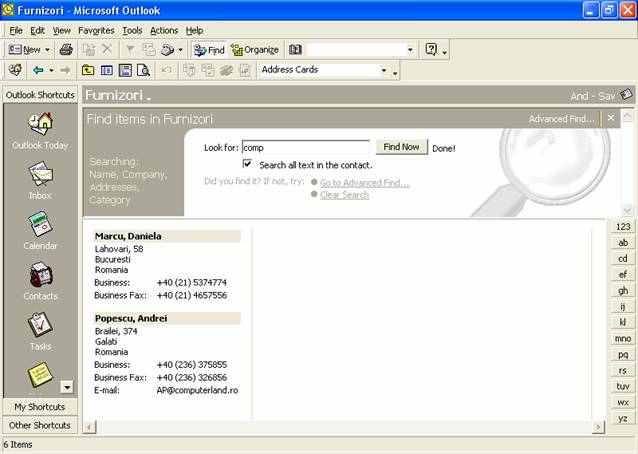The width and height of the screenshot is (638, 454).
Task: Open the Actions menu
Action: pyautogui.click(x=164, y=31)
